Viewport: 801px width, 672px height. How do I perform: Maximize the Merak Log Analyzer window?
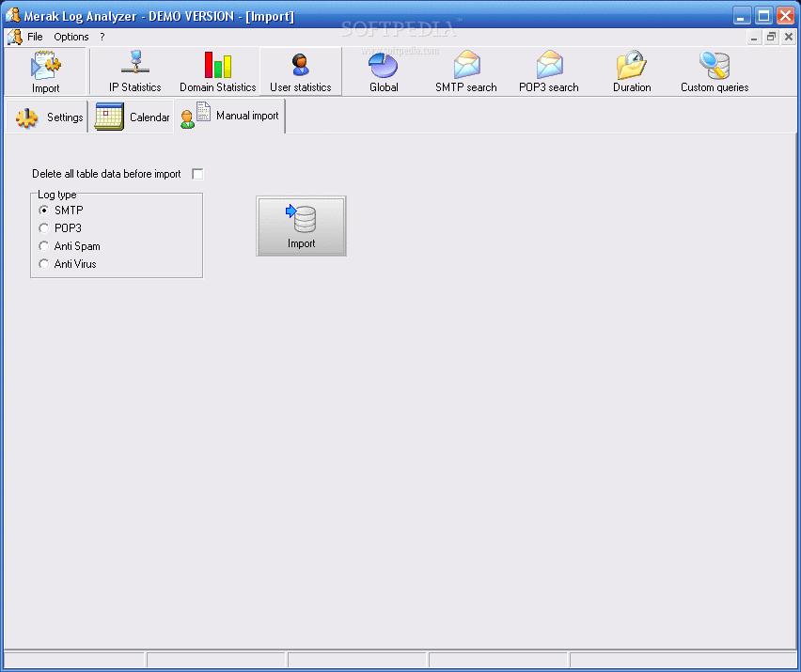point(763,16)
